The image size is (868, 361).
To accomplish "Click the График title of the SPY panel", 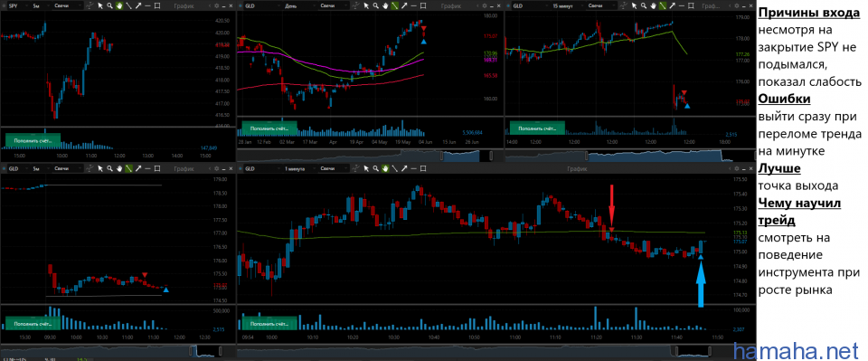I will (x=184, y=5).
